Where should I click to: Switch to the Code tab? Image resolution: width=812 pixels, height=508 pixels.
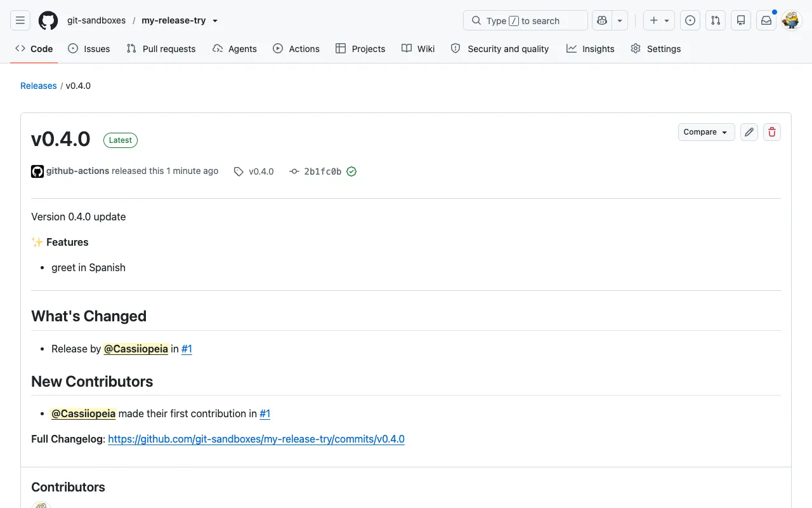(x=34, y=49)
